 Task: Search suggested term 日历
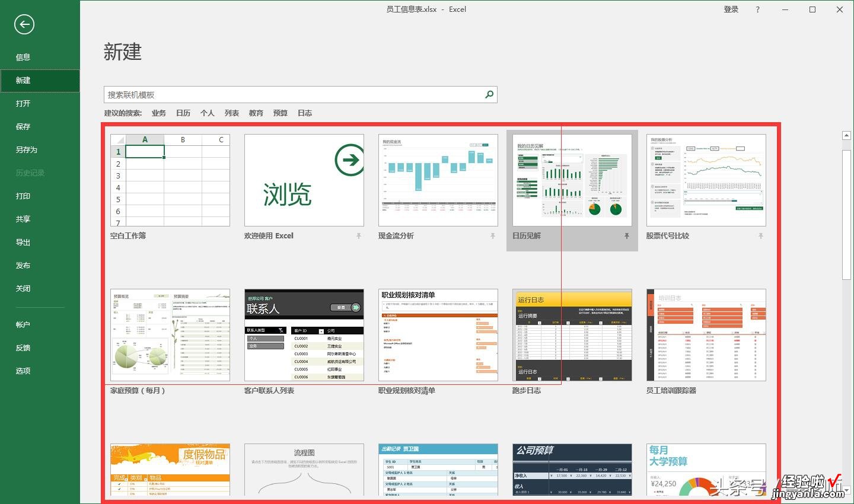[183, 113]
